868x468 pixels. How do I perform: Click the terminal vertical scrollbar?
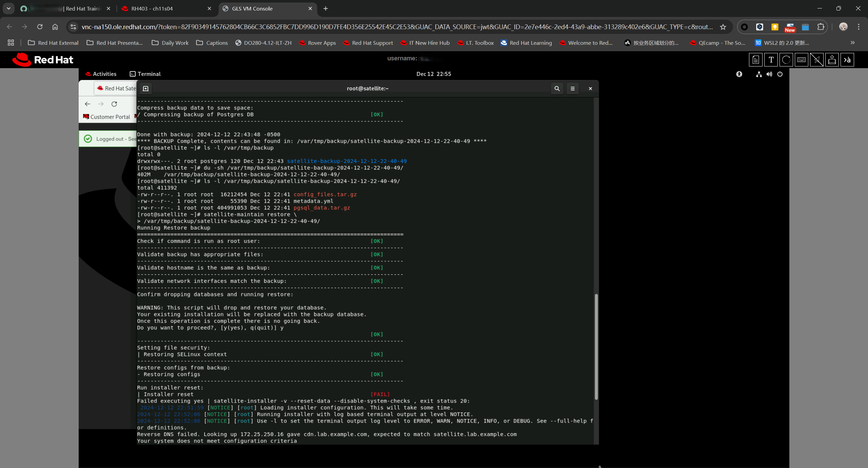pyautogui.click(x=596, y=346)
